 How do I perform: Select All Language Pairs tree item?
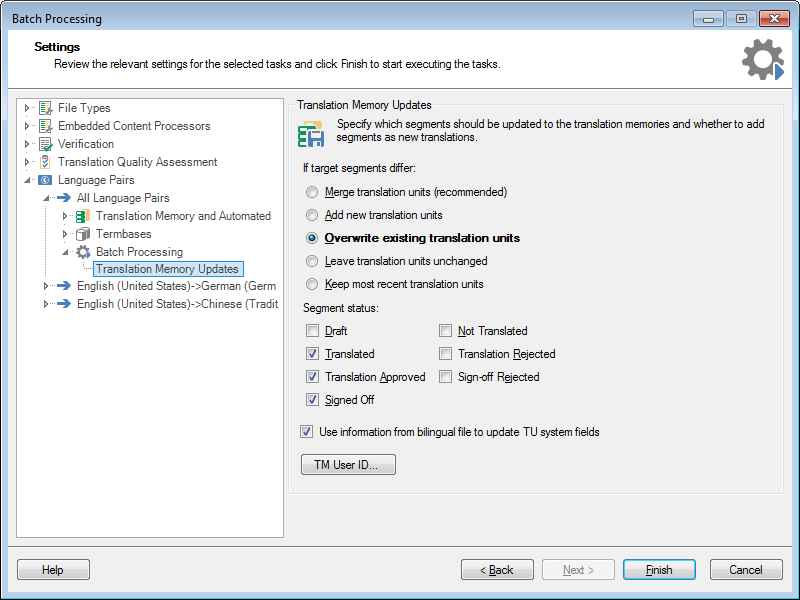(123, 198)
